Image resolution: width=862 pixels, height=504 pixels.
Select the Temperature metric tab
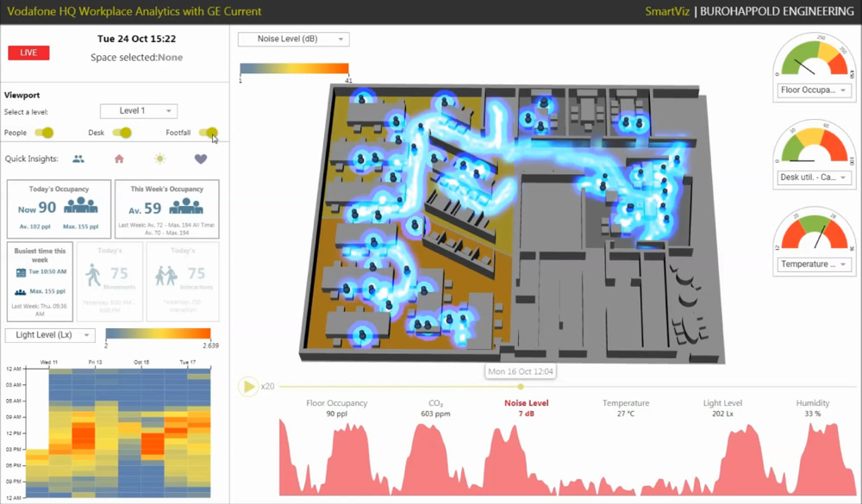[626, 408]
